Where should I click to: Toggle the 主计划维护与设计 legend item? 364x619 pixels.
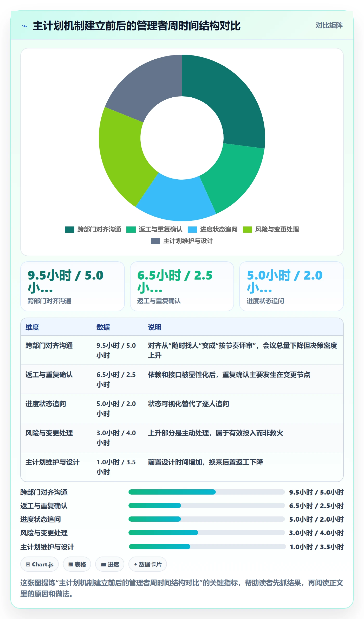(x=182, y=241)
